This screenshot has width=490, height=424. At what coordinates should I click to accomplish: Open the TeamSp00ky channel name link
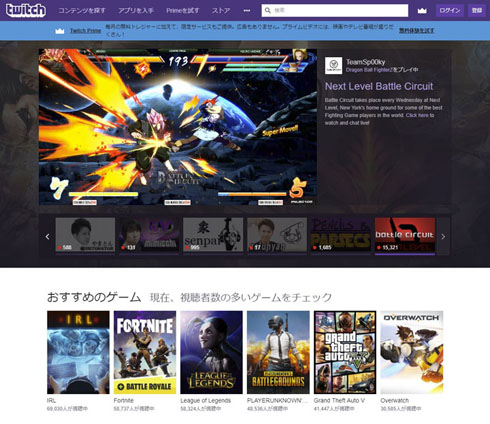[365, 62]
